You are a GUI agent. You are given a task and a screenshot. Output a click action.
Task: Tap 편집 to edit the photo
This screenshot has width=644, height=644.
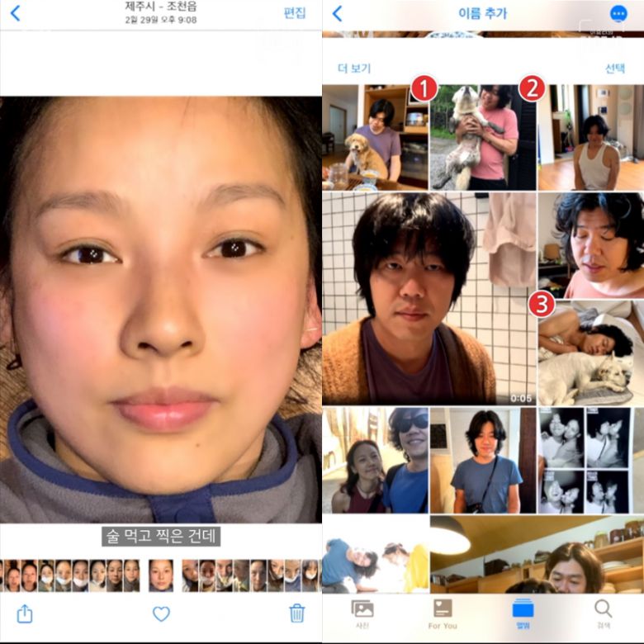(x=295, y=13)
